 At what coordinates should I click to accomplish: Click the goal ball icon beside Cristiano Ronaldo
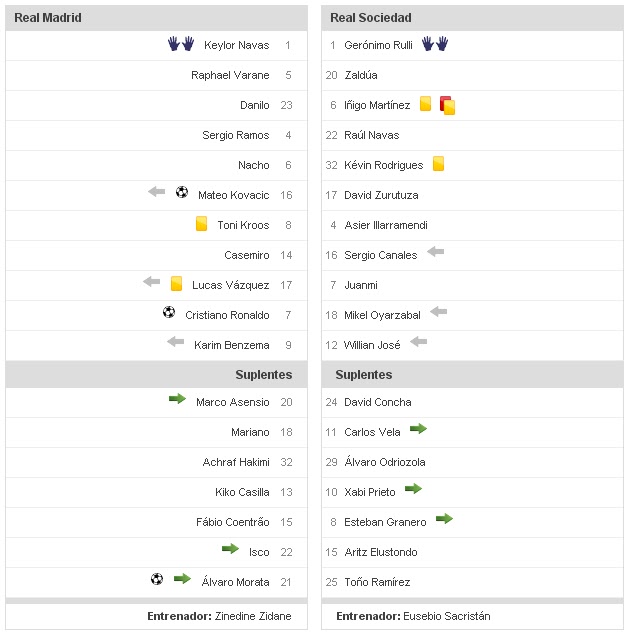pos(169,313)
